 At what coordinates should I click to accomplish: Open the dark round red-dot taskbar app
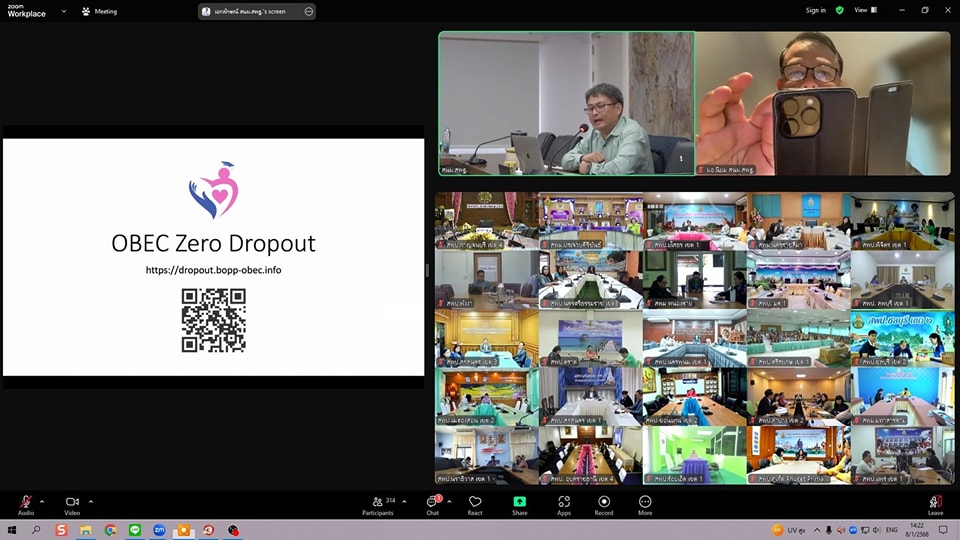(x=233, y=530)
